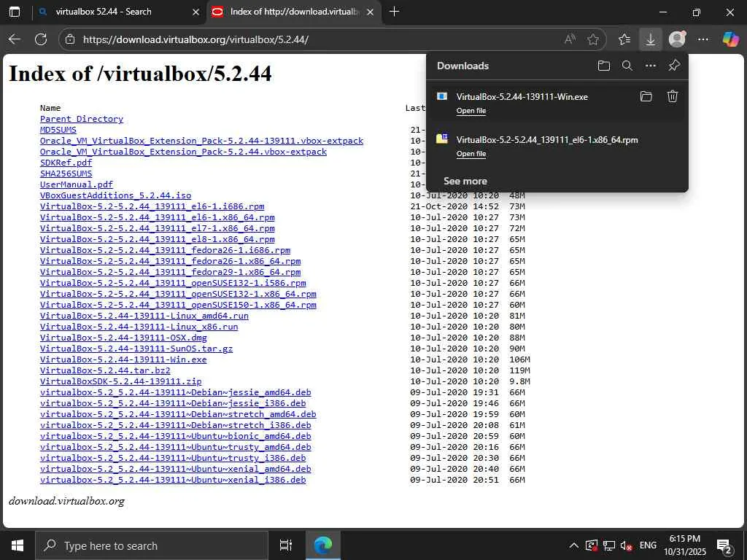Download Ubuntu~bionic_amd64.deb link
Screen dimensions: 747x560
(175, 437)
